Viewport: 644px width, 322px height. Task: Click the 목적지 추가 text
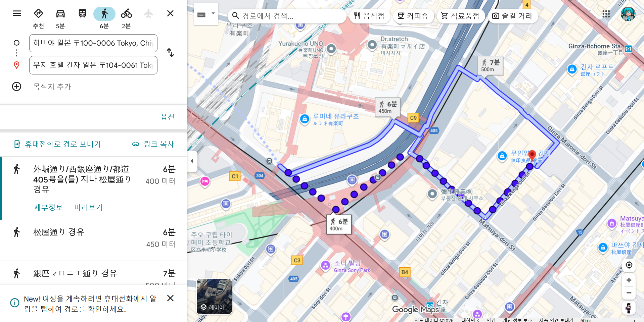pos(52,87)
